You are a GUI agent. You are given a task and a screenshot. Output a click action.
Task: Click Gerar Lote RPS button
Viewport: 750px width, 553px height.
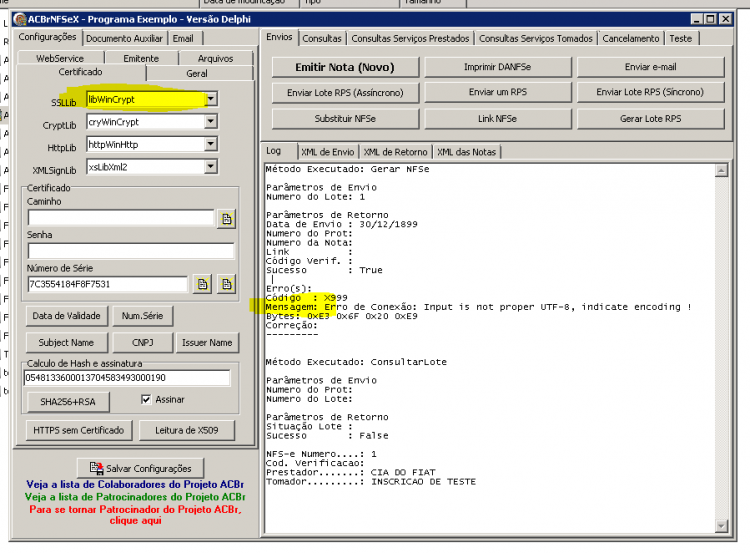pos(651,119)
